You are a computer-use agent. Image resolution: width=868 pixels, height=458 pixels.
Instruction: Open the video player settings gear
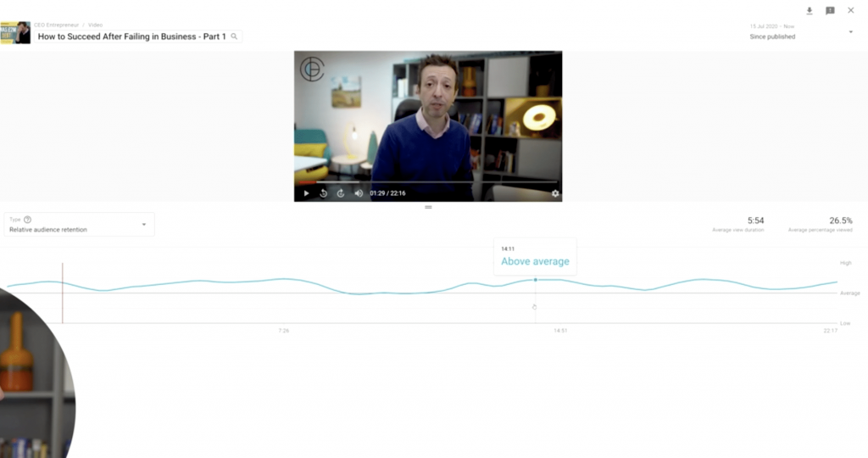point(555,193)
